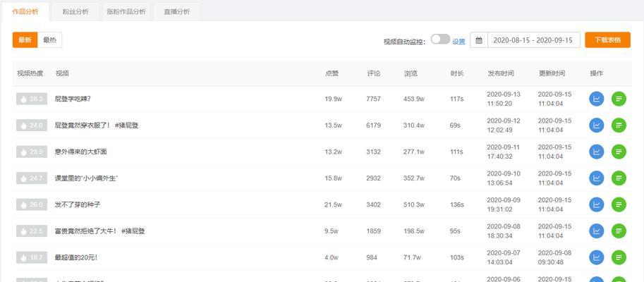Click the 发布时间 column header
Screen dimensions: 644x282
pyautogui.click(x=501, y=73)
